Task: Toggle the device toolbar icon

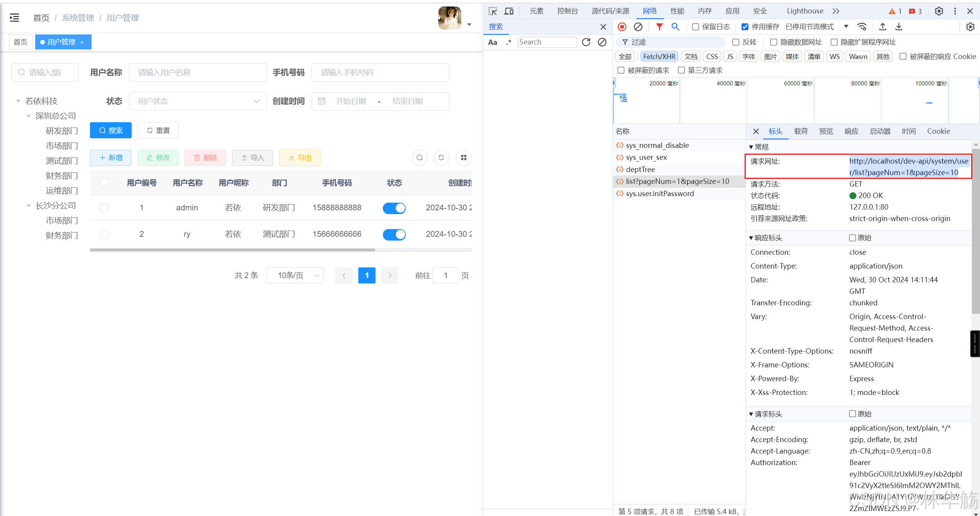Action: 509,11
